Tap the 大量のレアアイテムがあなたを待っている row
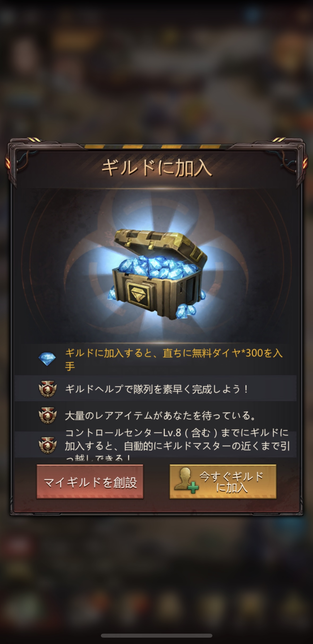 (x=156, y=416)
